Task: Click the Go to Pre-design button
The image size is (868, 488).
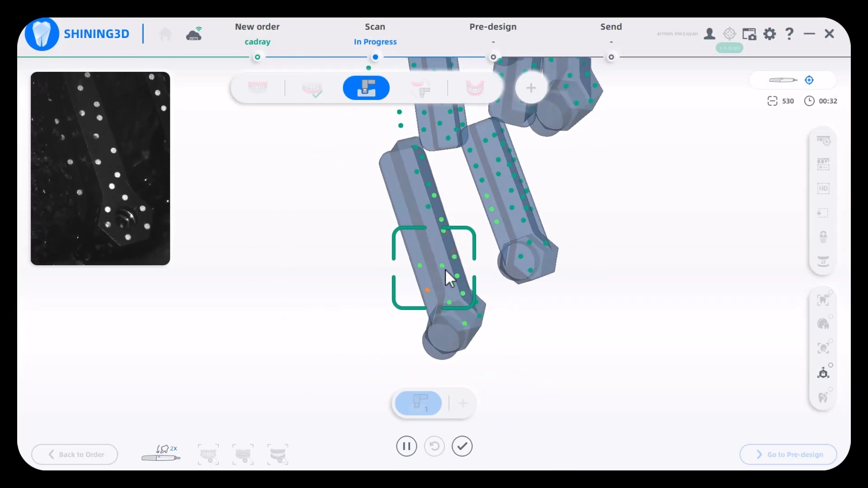Action: pyautogui.click(x=788, y=455)
